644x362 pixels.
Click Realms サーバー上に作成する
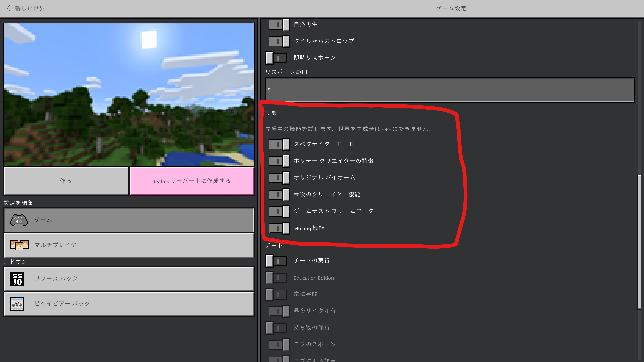[192, 181]
